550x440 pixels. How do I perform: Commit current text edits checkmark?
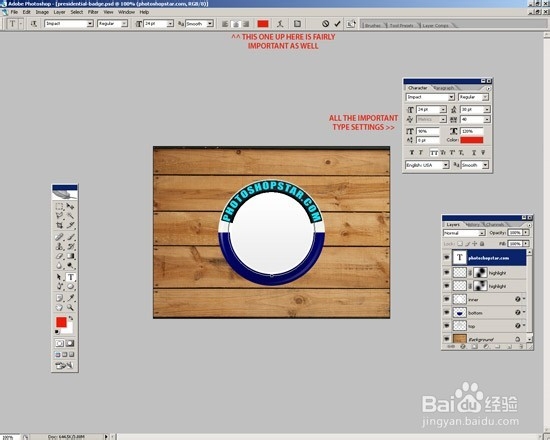coord(337,24)
